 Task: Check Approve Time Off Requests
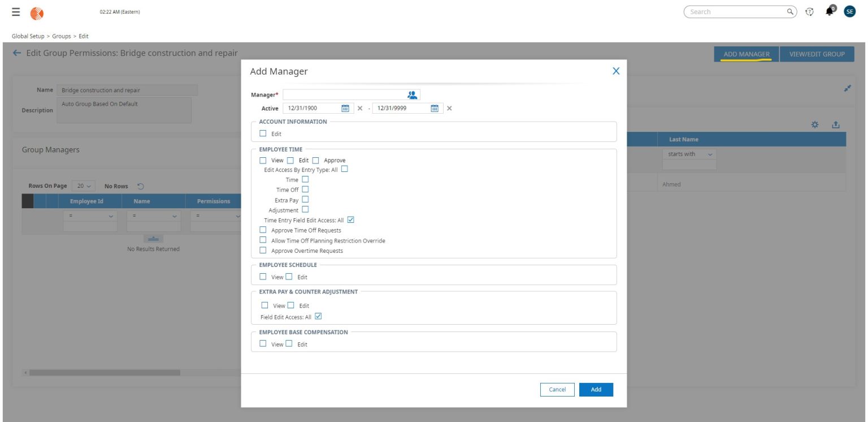tap(263, 230)
